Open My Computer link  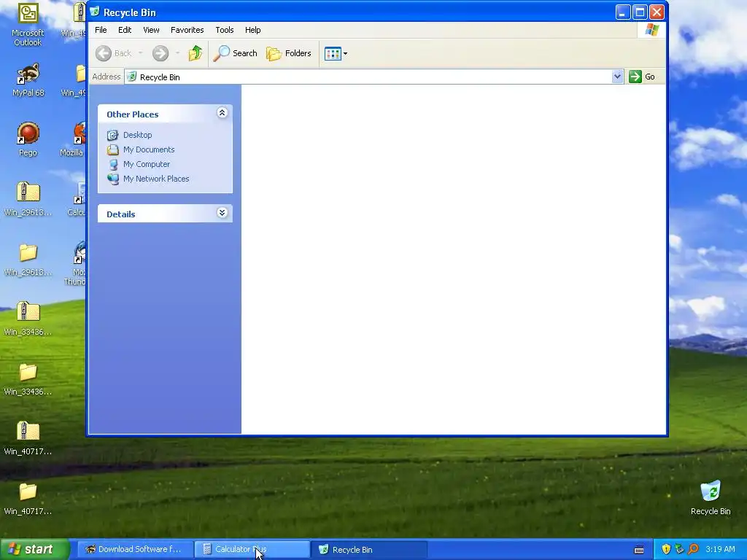(146, 164)
